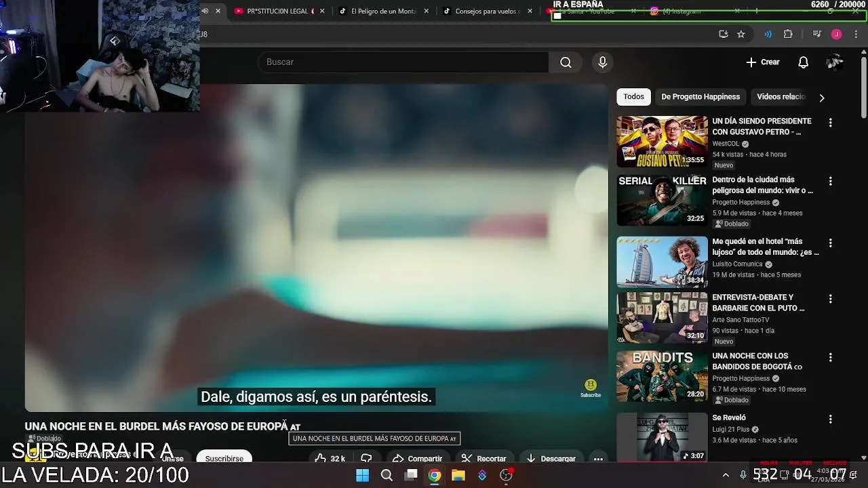The height and width of the screenshot is (488, 868).
Task: Click the Crear button
Action: [x=763, y=62]
